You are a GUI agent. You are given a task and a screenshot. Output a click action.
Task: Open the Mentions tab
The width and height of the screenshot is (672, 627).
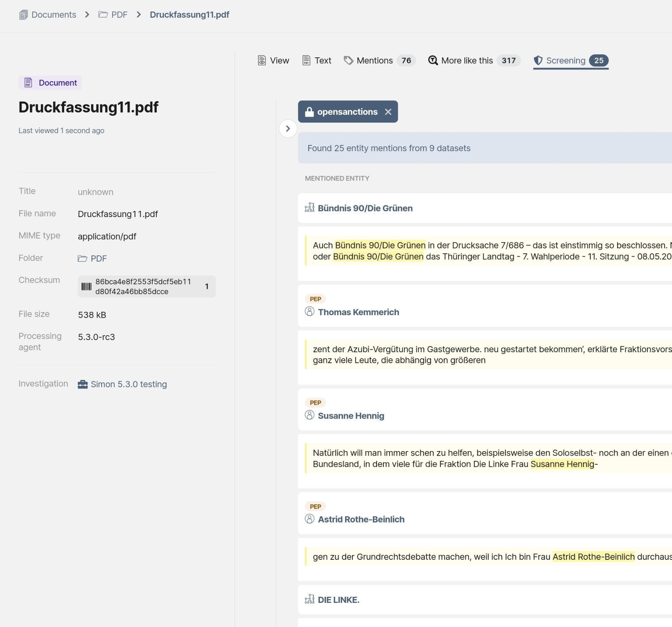pyautogui.click(x=380, y=60)
